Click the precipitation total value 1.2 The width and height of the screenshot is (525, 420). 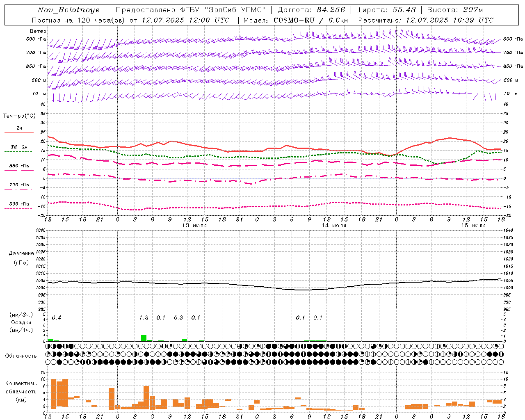(144, 317)
